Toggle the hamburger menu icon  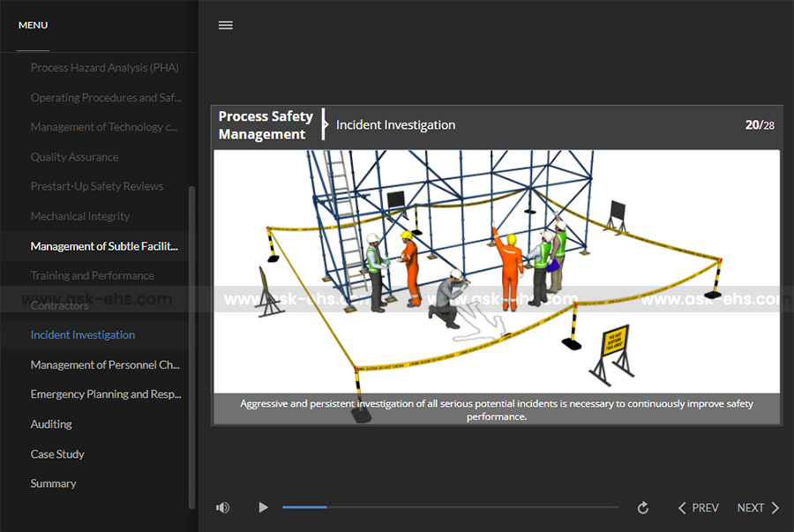(226, 26)
